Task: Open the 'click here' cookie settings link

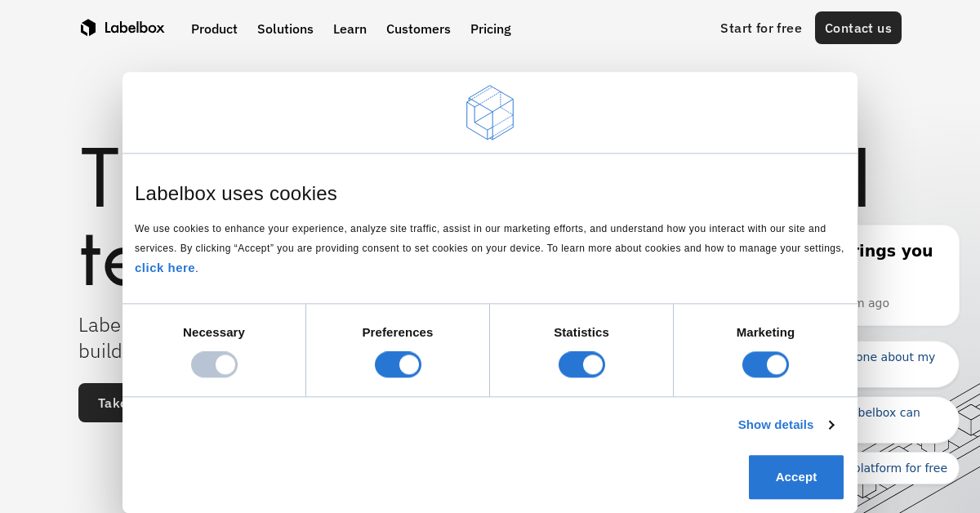Action: 165,267
